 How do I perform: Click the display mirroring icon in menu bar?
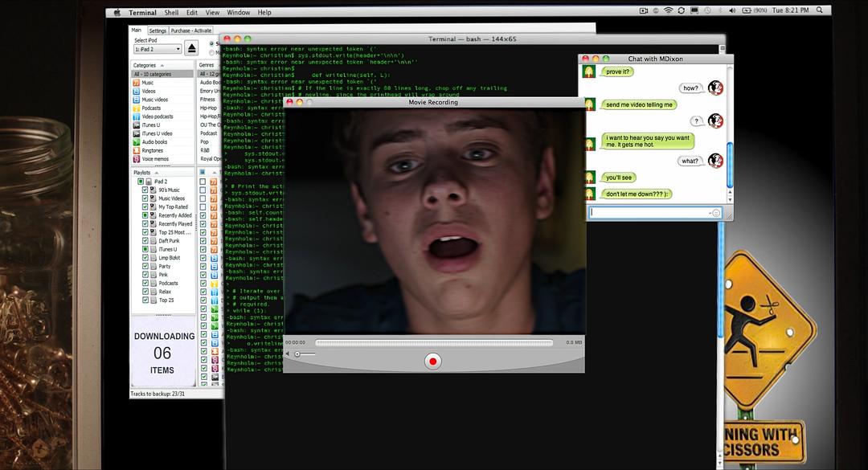click(x=694, y=10)
